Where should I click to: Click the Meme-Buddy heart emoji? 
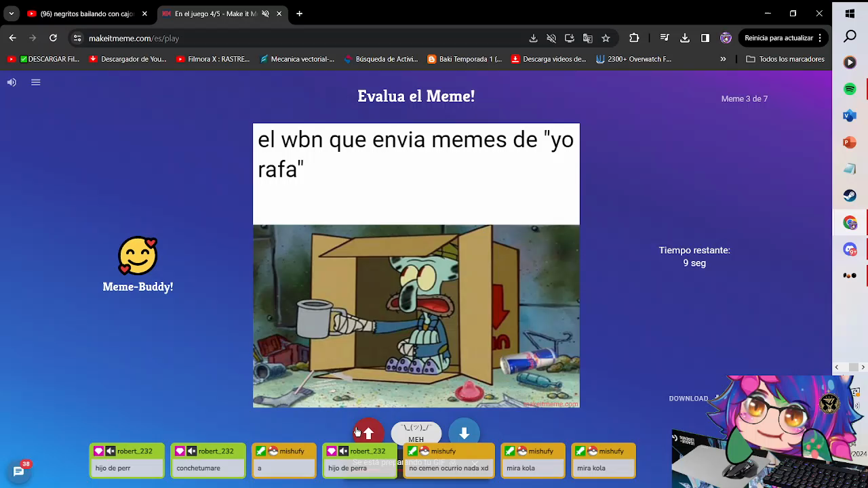tap(138, 256)
